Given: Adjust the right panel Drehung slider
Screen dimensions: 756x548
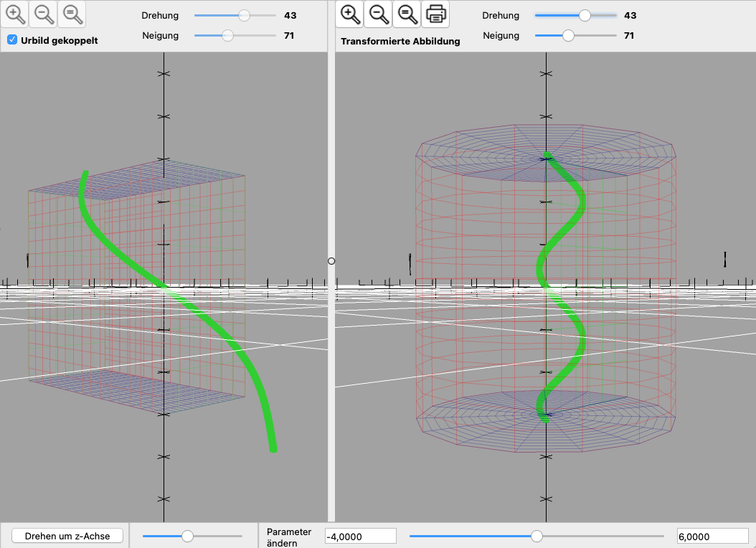Looking at the screenshot, I should click(x=585, y=15).
